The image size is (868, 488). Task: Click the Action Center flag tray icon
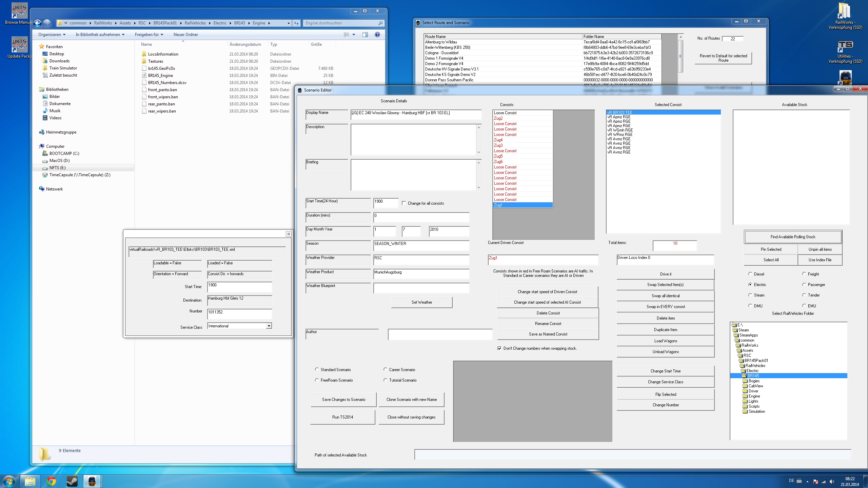[815, 482]
